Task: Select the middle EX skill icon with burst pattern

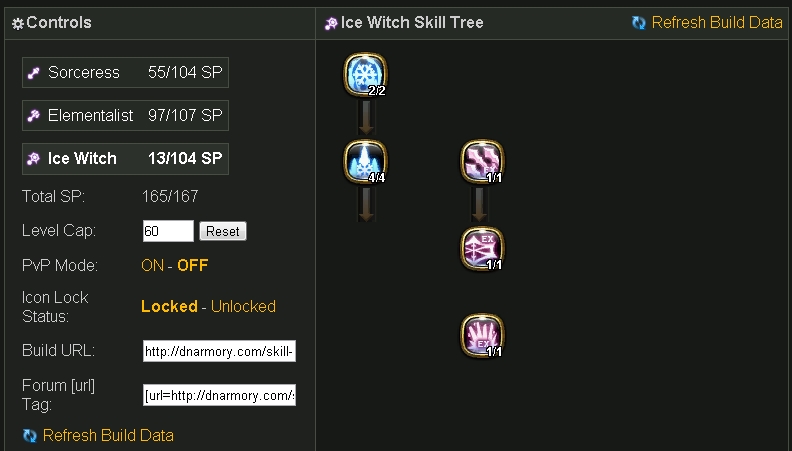Action: (482, 248)
